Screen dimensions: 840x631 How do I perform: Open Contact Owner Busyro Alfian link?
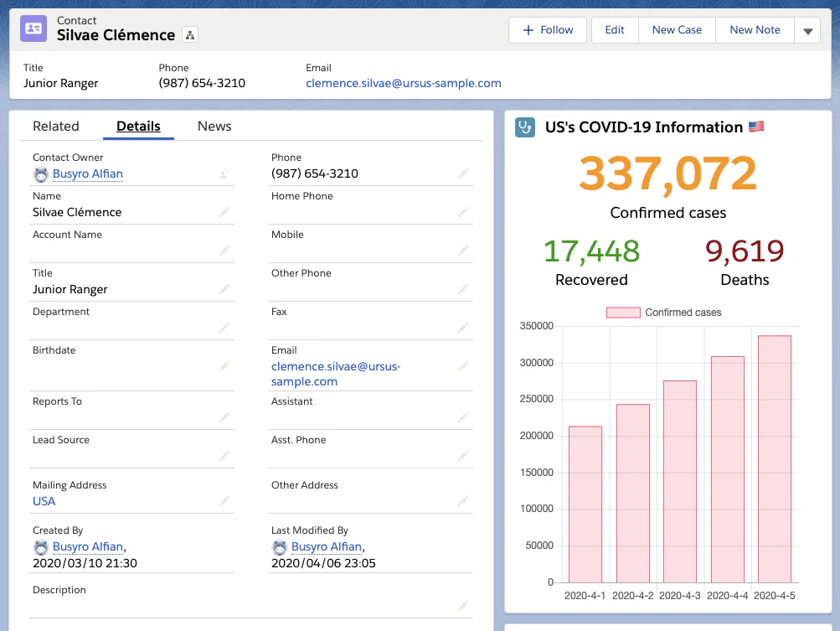coord(88,173)
